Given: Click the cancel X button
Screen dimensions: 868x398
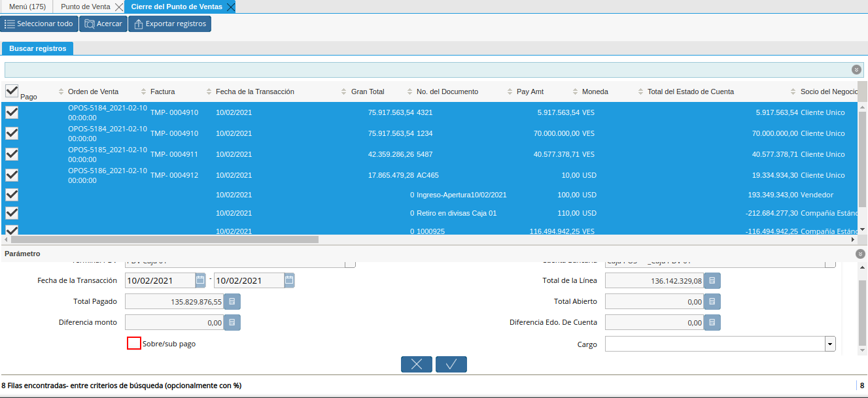Looking at the screenshot, I should 417,365.
